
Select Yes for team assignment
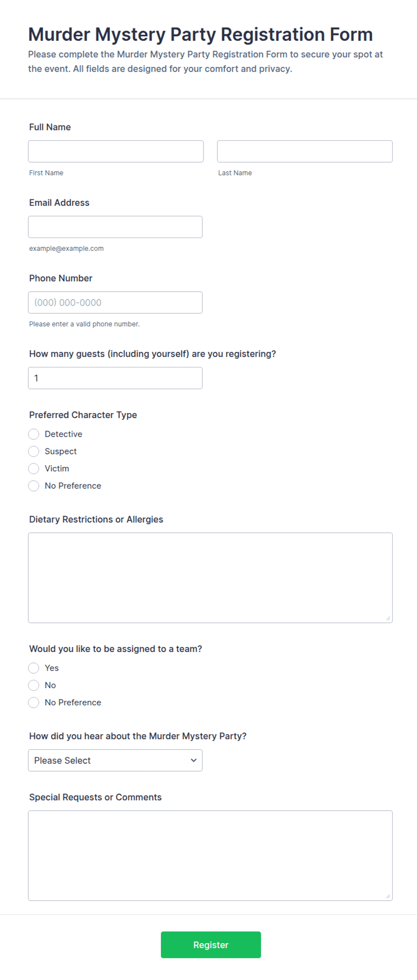point(34,668)
